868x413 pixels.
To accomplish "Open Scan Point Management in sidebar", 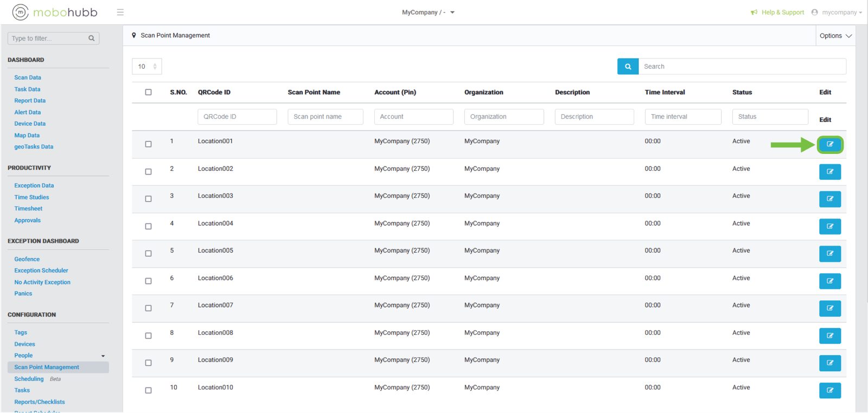I will click(47, 367).
